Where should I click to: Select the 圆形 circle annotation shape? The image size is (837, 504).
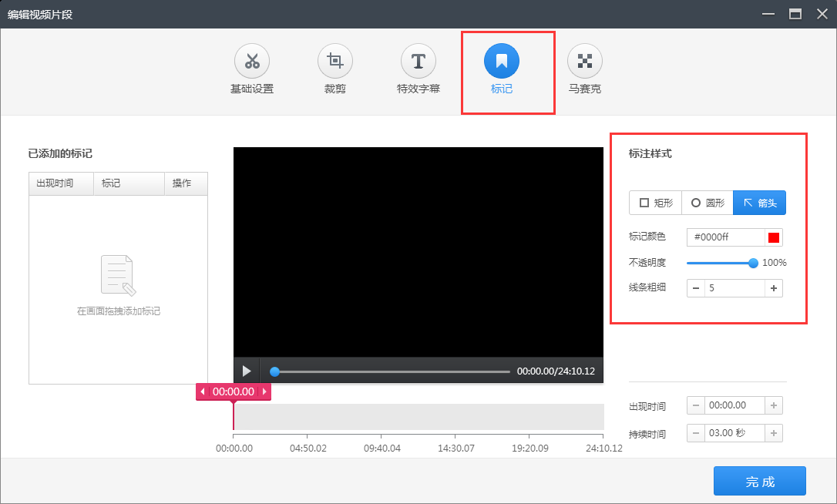(707, 203)
